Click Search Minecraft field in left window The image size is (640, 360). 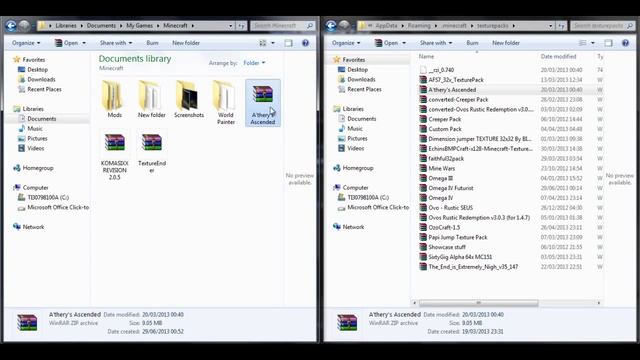(282, 26)
